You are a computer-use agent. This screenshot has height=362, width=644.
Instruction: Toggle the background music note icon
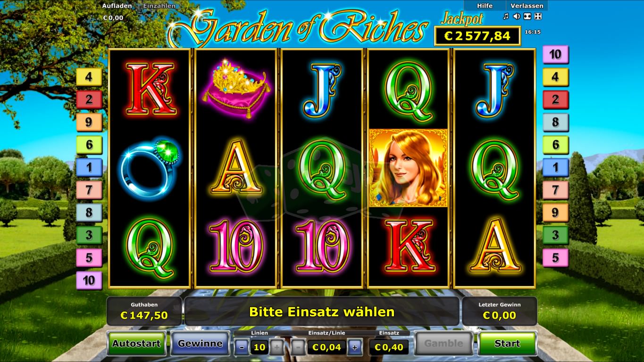pyautogui.click(x=506, y=16)
